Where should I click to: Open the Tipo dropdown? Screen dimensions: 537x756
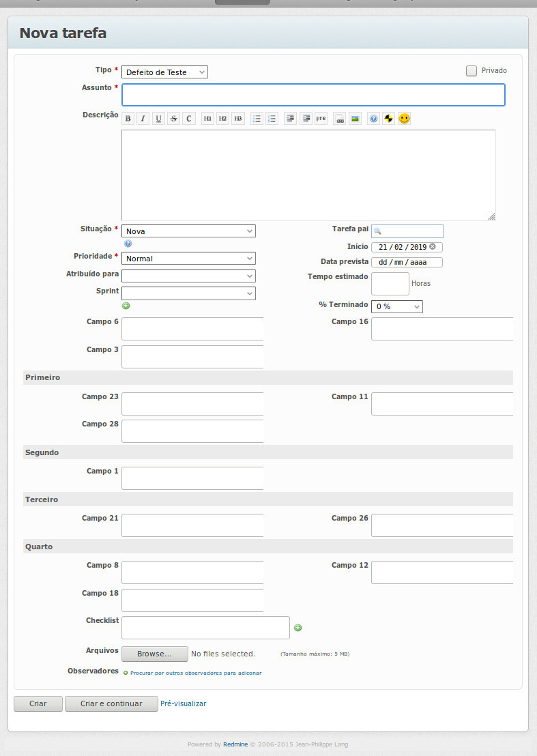coord(164,72)
